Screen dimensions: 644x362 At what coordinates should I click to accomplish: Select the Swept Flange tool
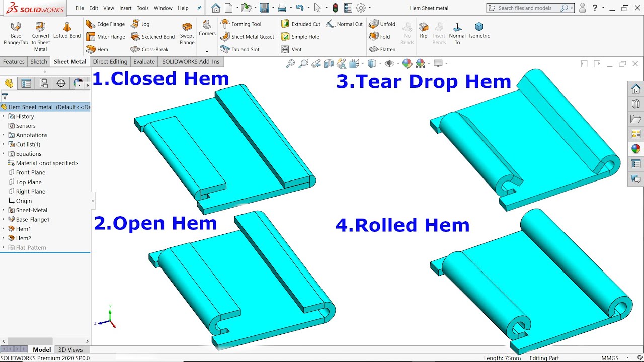187,34
